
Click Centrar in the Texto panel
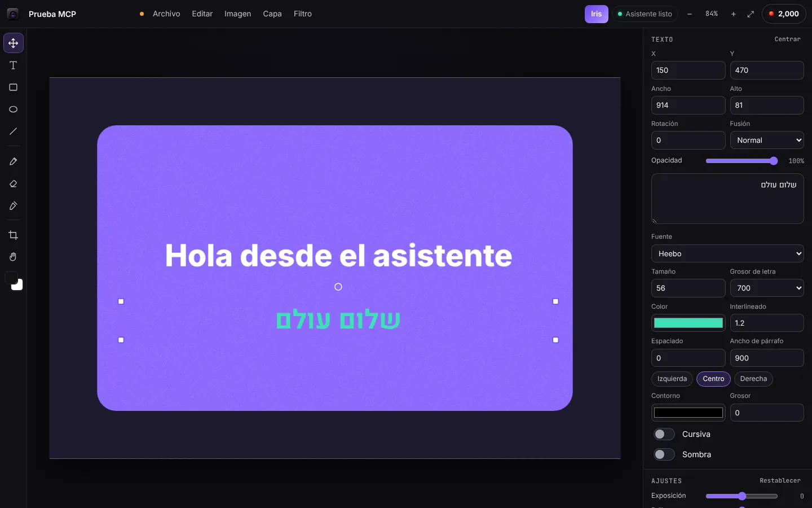tap(787, 40)
